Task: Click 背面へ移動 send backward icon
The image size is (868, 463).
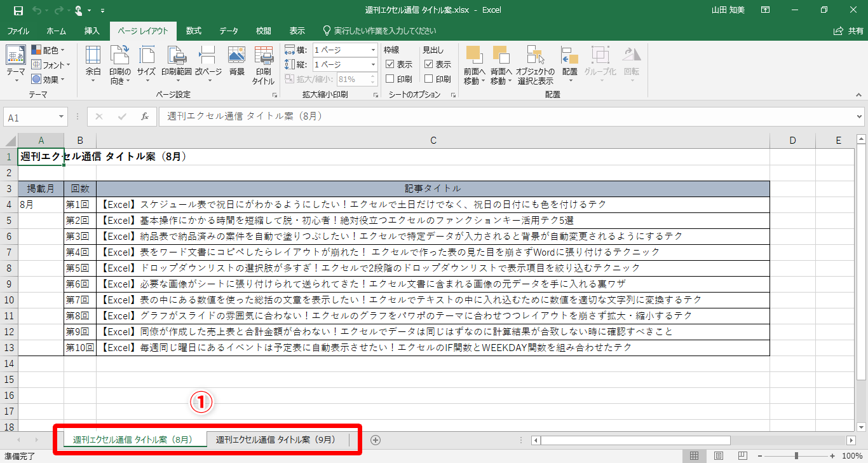Action: click(501, 55)
